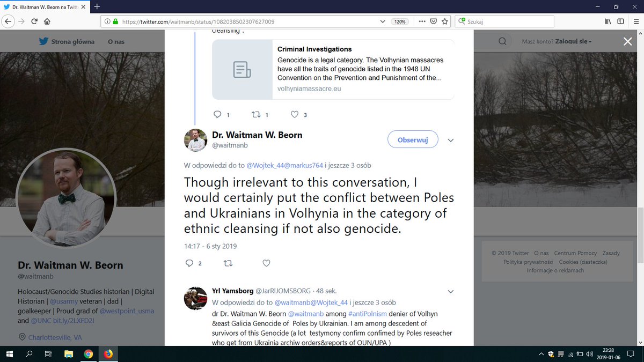Screen dimensions: 644x362
Task: Focus the Szukaj search box
Action: point(504,21)
